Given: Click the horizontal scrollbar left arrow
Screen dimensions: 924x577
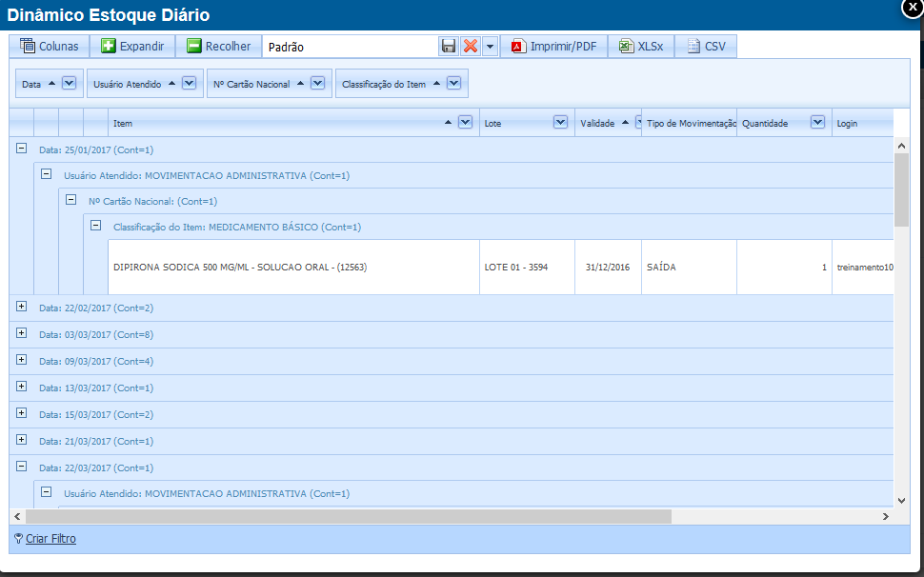Looking at the screenshot, I should click(17, 516).
